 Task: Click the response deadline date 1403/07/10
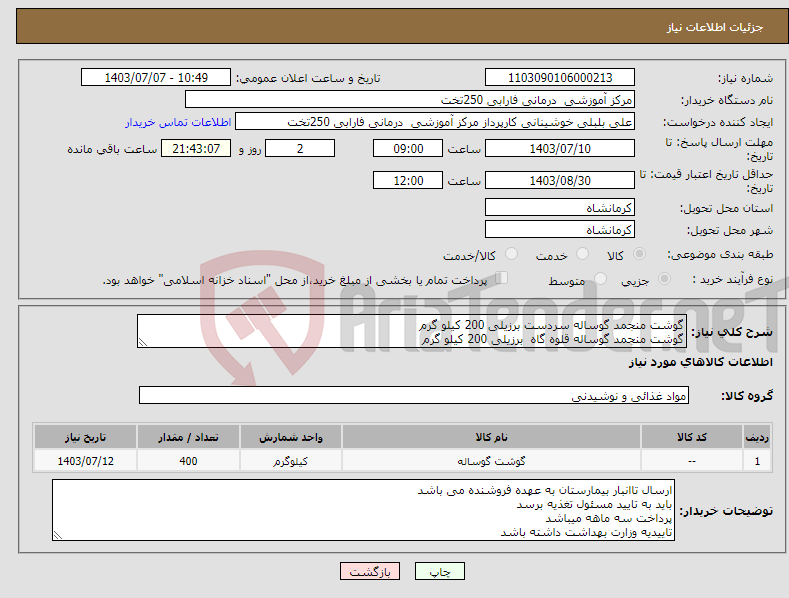pyautogui.click(x=560, y=148)
